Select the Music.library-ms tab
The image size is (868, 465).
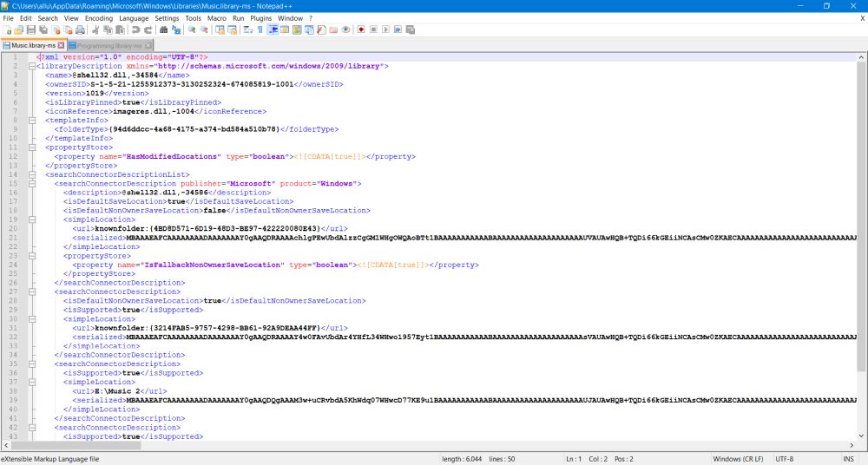(33, 45)
